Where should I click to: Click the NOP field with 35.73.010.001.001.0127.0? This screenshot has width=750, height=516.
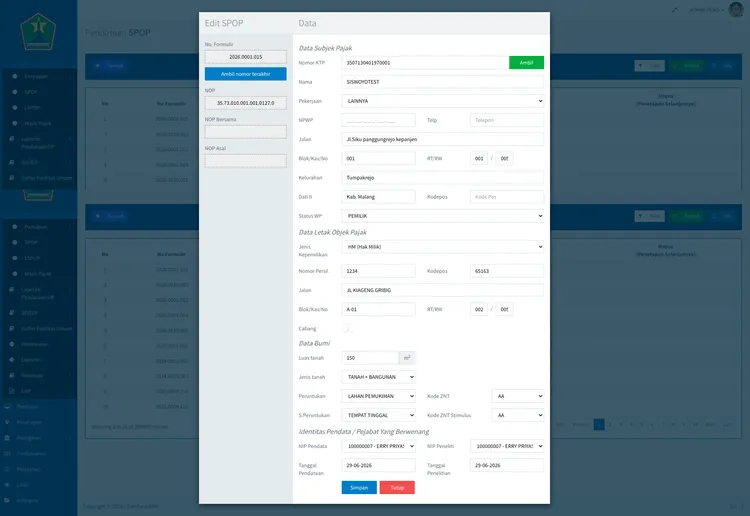(245, 103)
